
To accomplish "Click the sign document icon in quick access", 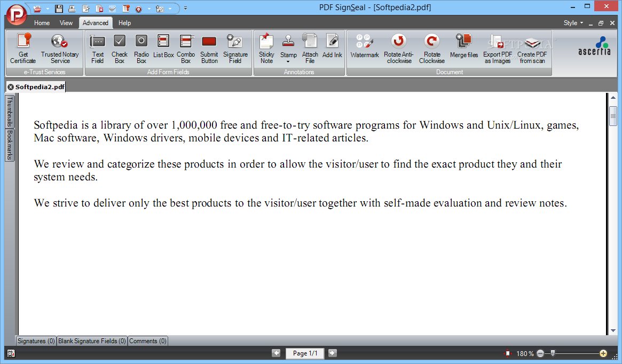I will click(x=85, y=9).
